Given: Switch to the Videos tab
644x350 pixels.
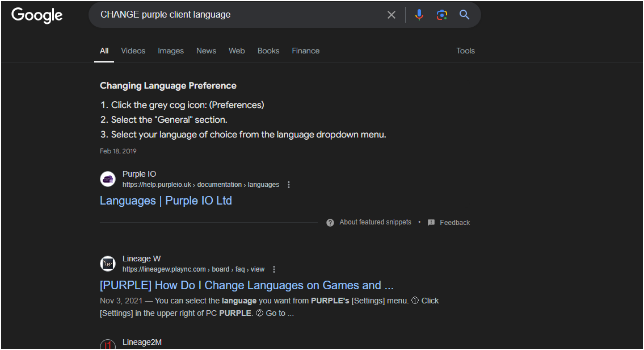Looking at the screenshot, I should click(133, 51).
